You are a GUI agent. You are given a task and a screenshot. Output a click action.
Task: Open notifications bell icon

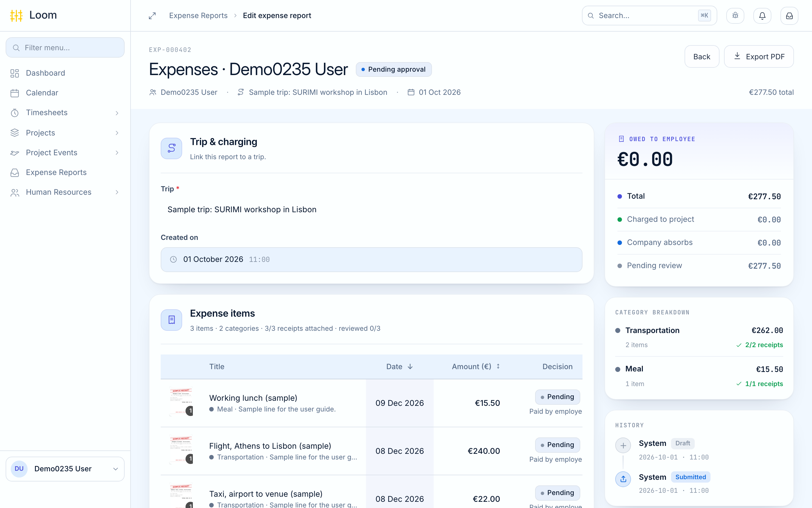pos(762,16)
